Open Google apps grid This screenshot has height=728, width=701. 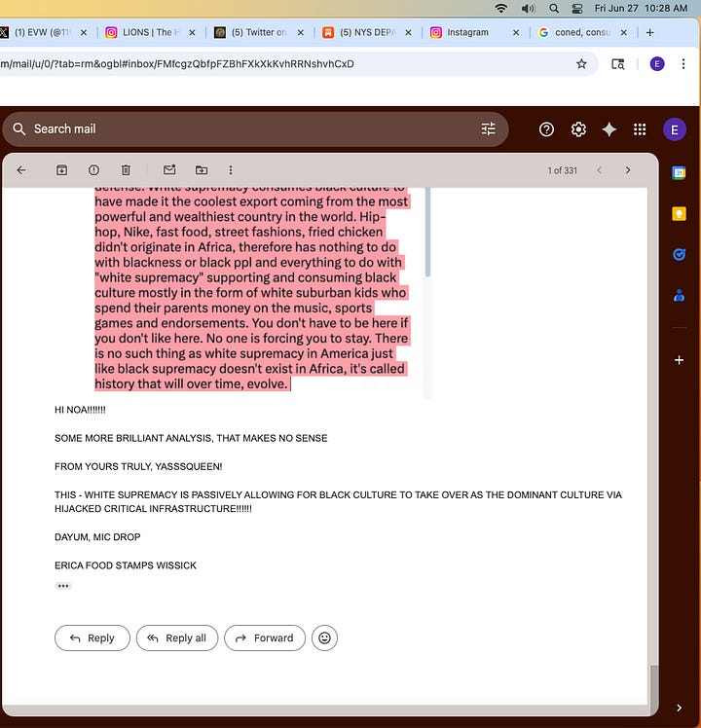point(640,129)
